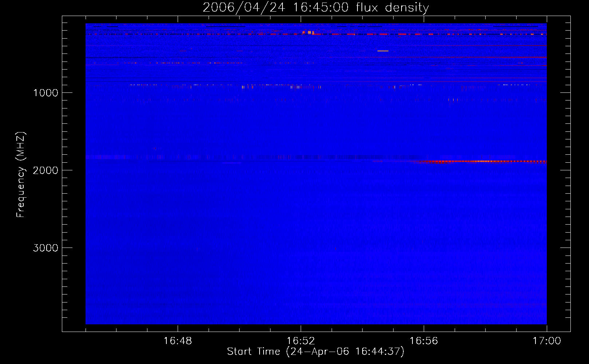Click the bottom-axis tick mark above 16:48

pos(178,328)
